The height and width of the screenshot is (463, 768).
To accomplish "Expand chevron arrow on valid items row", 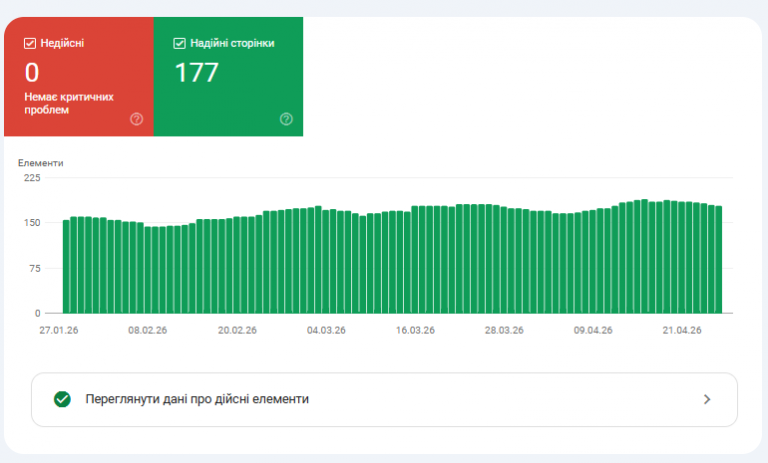I will pos(707,399).
